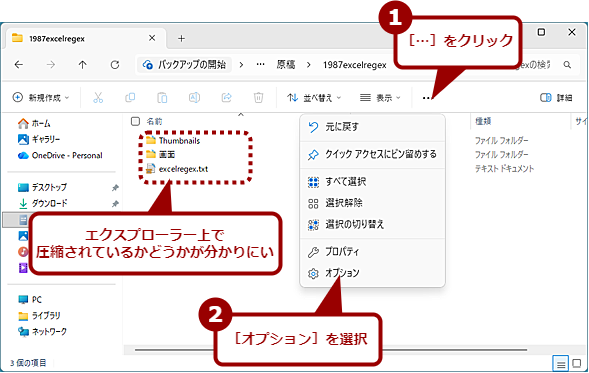Toggle the 詳細 details pane button
The height and width of the screenshot is (373, 589).
[x=556, y=98]
